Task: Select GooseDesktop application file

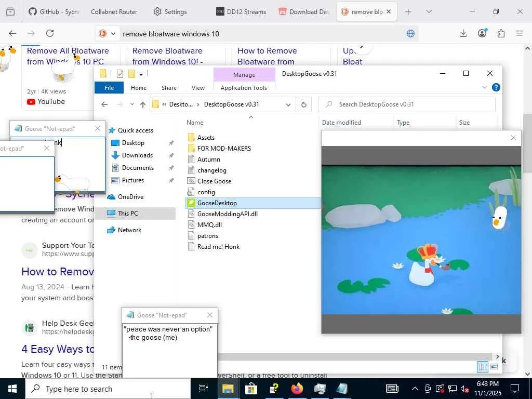Action: click(217, 203)
